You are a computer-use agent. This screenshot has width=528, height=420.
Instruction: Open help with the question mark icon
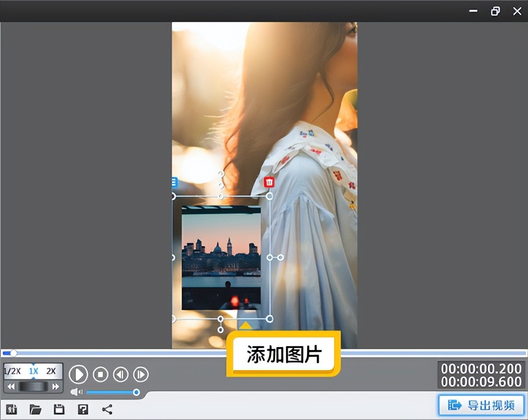83,409
